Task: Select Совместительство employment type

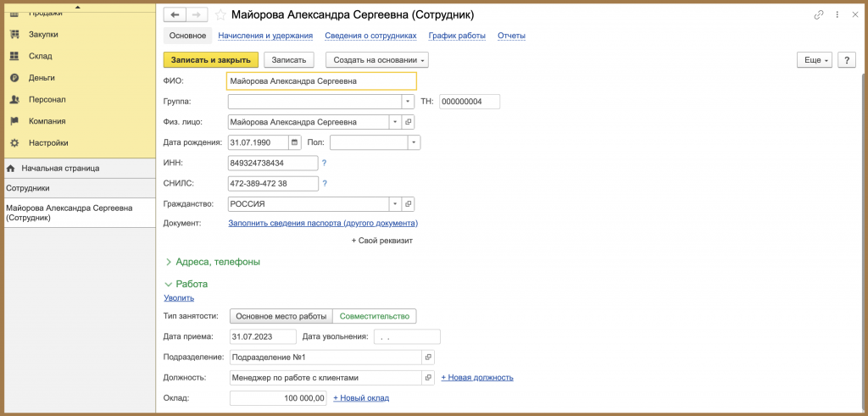Action: point(374,316)
